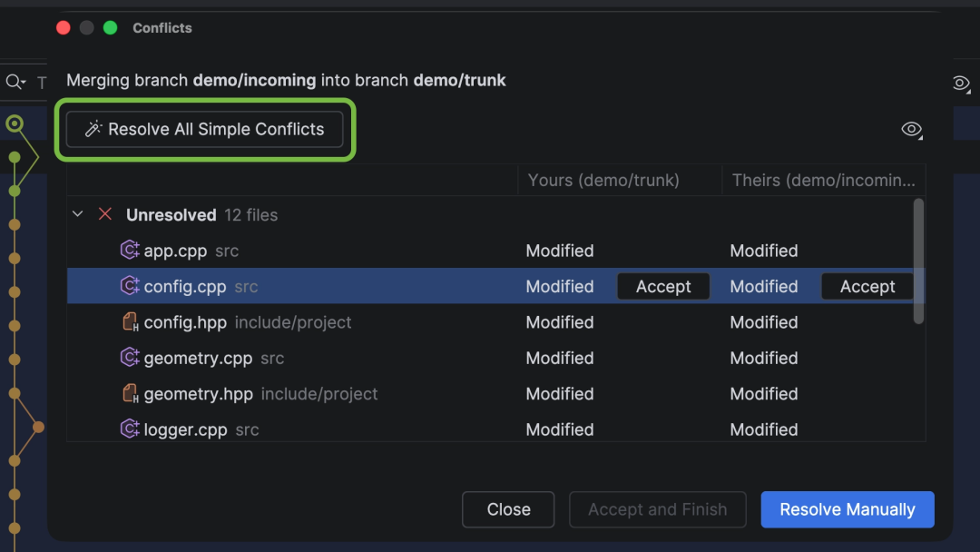Toggle the eye icon in background window toolbar

point(961,84)
